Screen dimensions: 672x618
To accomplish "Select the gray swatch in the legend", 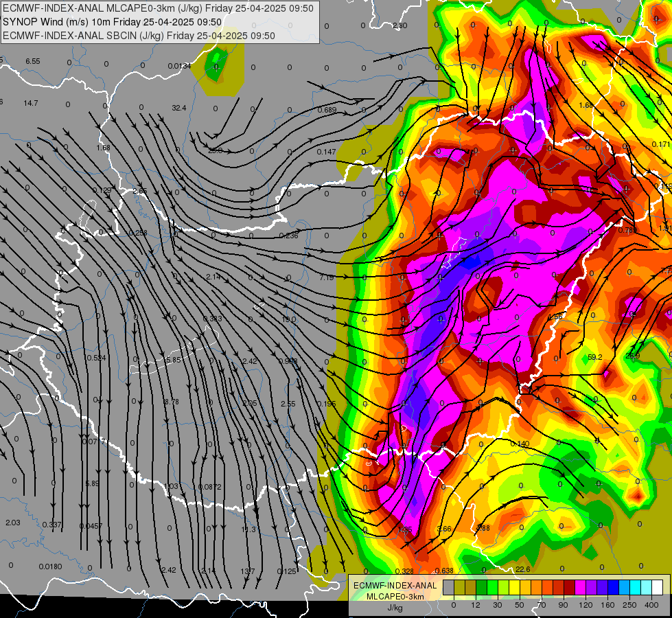I will click(449, 588).
